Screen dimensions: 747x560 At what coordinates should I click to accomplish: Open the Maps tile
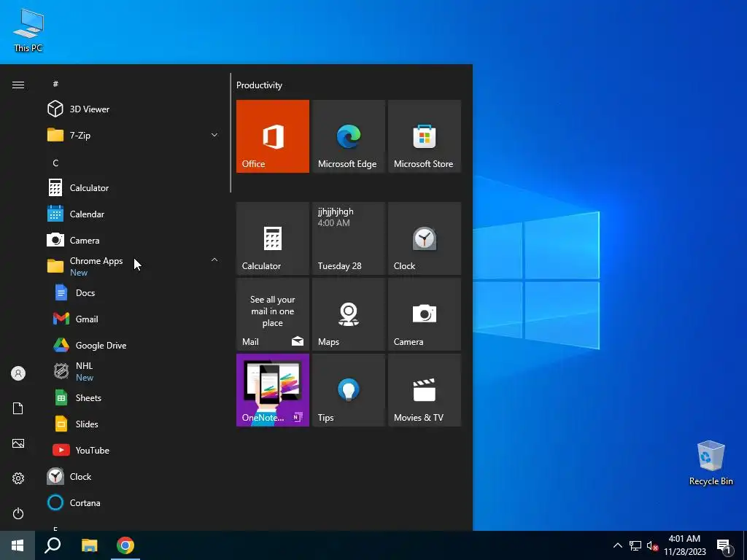pos(348,314)
